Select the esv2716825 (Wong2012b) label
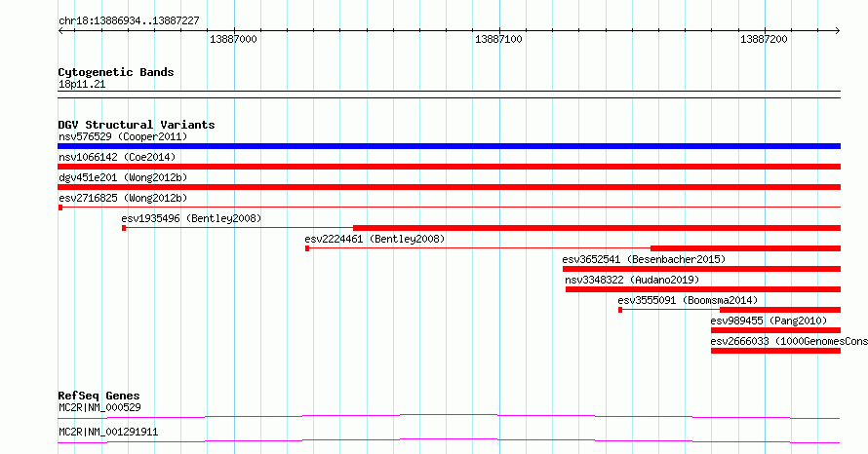This screenshot has height=454, width=868. 123,198
